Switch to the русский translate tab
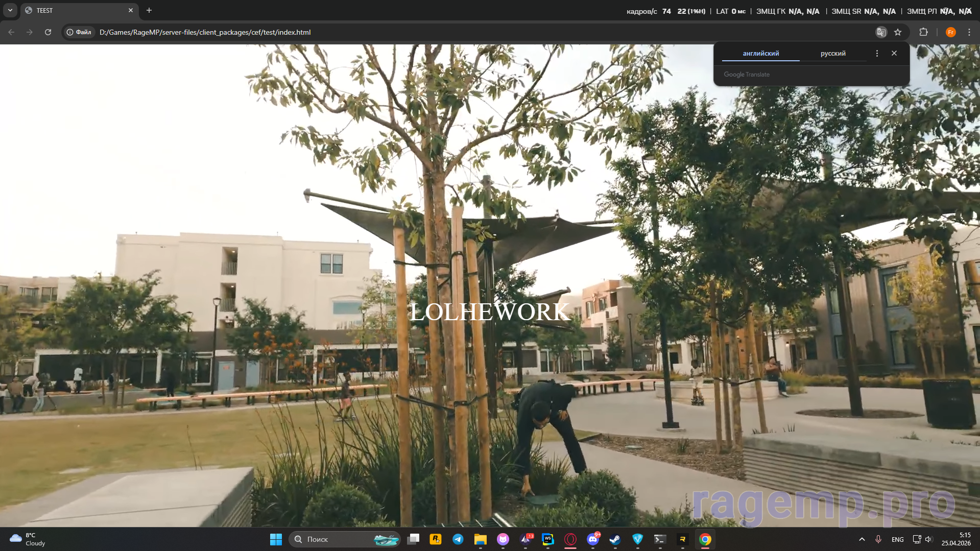Viewport: 980px width, 551px height. pos(832,53)
